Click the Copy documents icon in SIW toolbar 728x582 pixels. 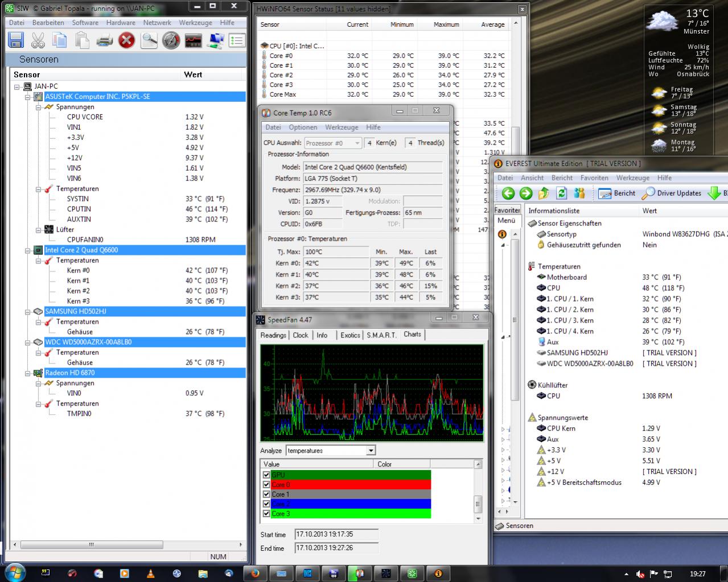pos(60,40)
